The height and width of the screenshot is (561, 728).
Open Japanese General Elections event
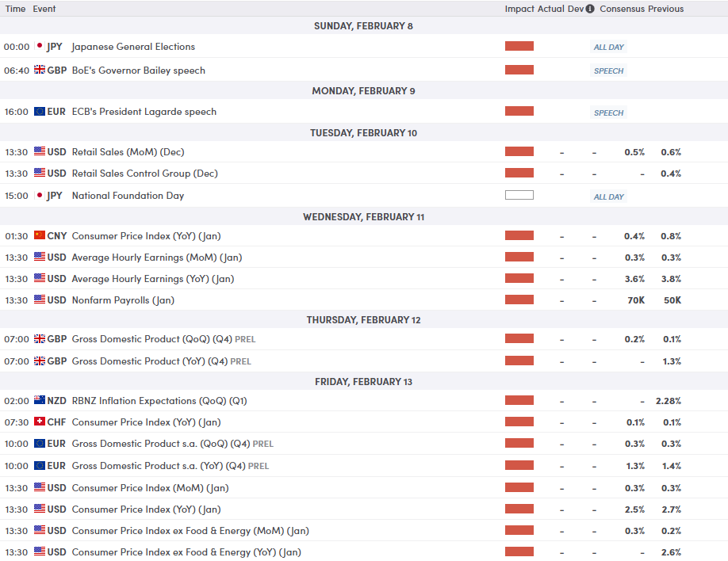point(133,47)
